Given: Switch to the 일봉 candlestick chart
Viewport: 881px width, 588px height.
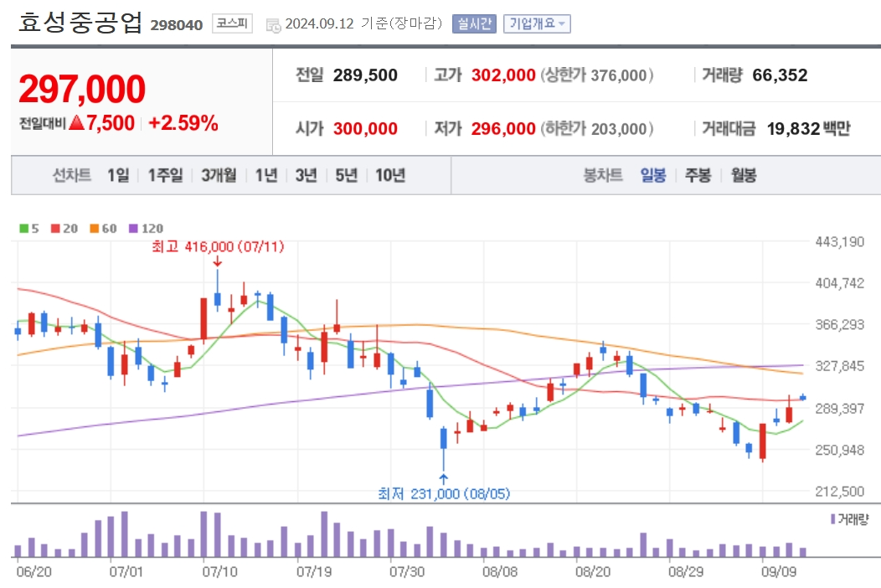Looking at the screenshot, I should (653, 175).
